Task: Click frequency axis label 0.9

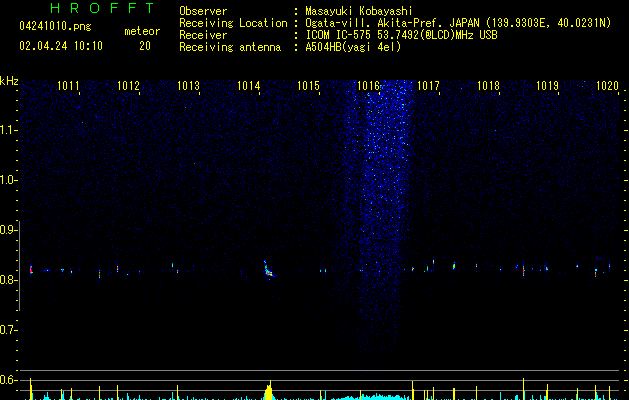Action: point(8,230)
